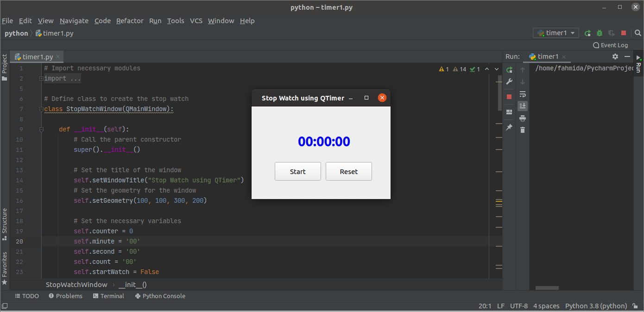Image resolution: width=644 pixels, height=312 pixels.
Task: Collapse the StopWatchWindow class
Action: coord(41,109)
